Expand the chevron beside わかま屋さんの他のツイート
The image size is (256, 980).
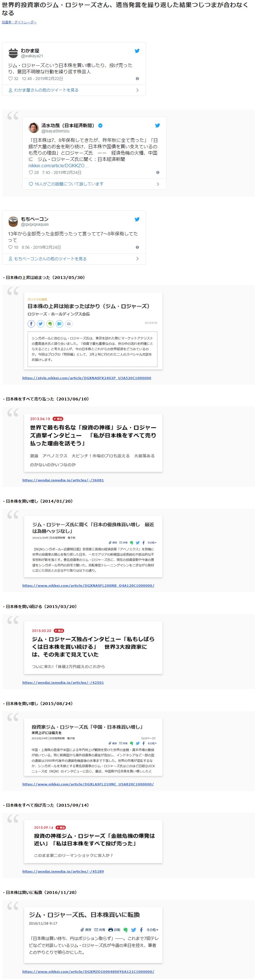tap(137, 90)
